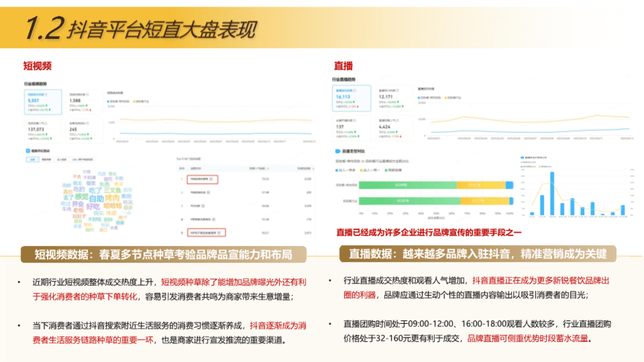The width and height of the screenshot is (644, 362).
Task: Select the 137,073 metric card
Action: [43, 131]
